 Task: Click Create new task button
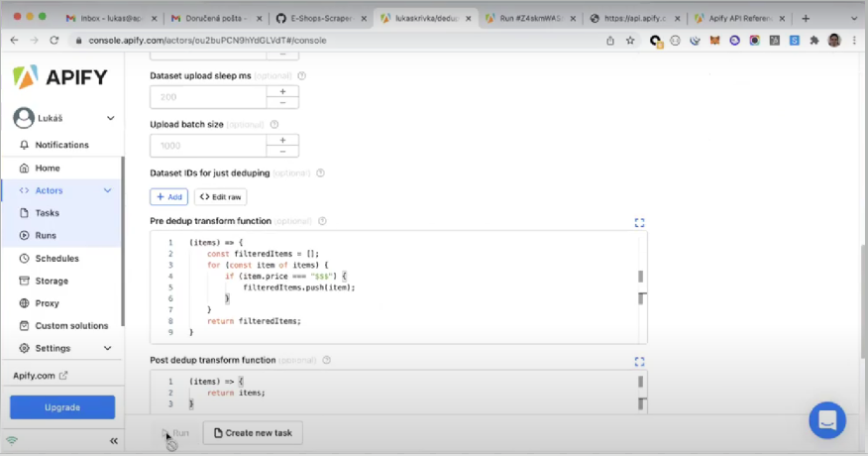[x=253, y=433]
